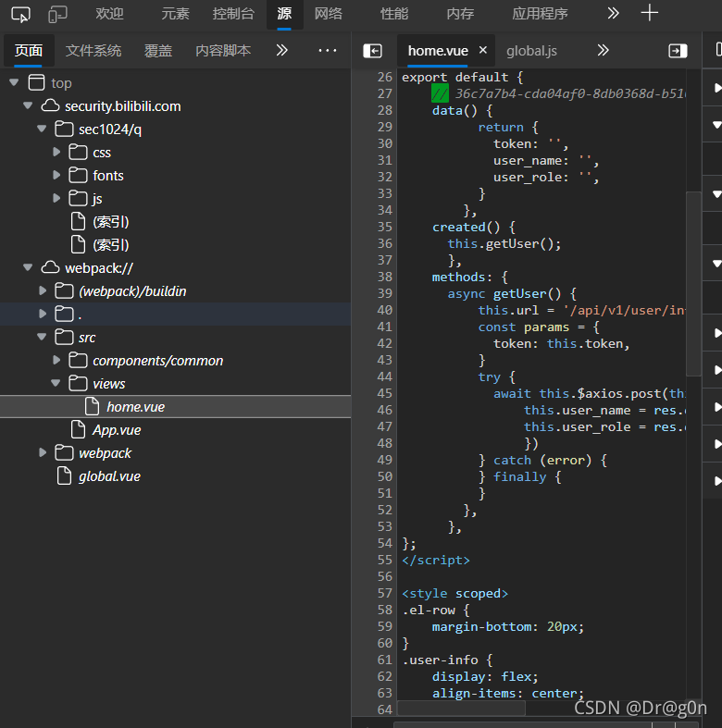
Task: Show more open editor tabs
Action: coord(604,50)
